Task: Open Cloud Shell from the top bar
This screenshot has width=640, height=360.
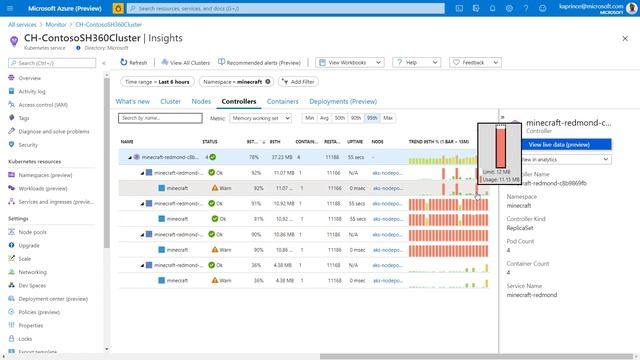Action: 459,8
